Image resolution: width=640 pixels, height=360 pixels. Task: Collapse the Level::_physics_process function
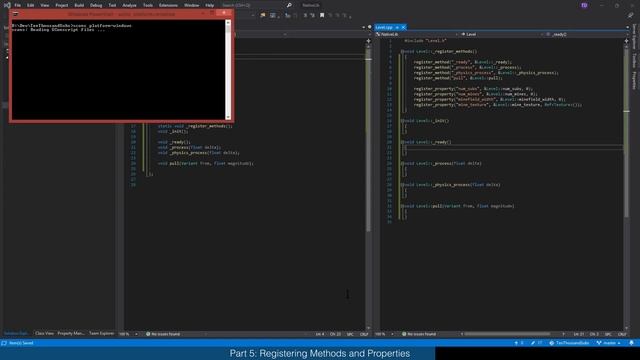tap(402, 184)
